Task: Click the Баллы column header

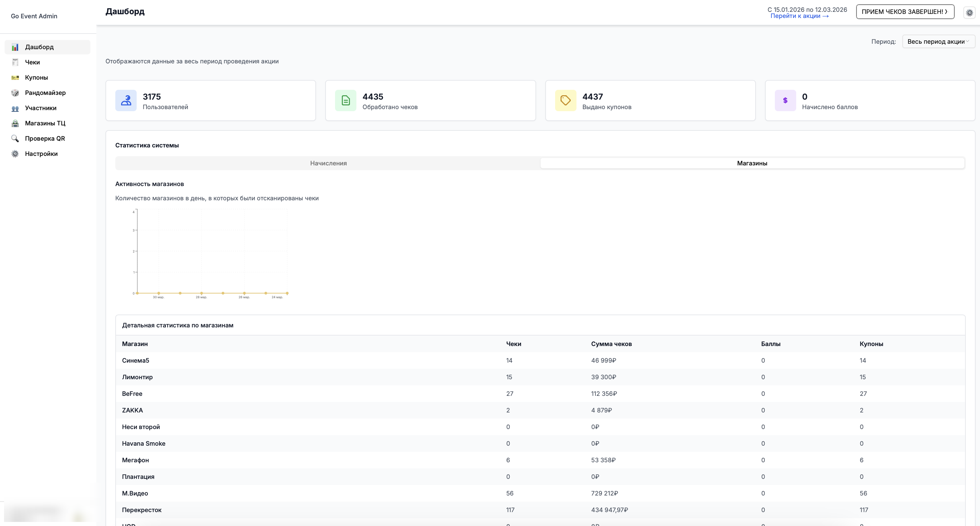Action: pyautogui.click(x=771, y=344)
